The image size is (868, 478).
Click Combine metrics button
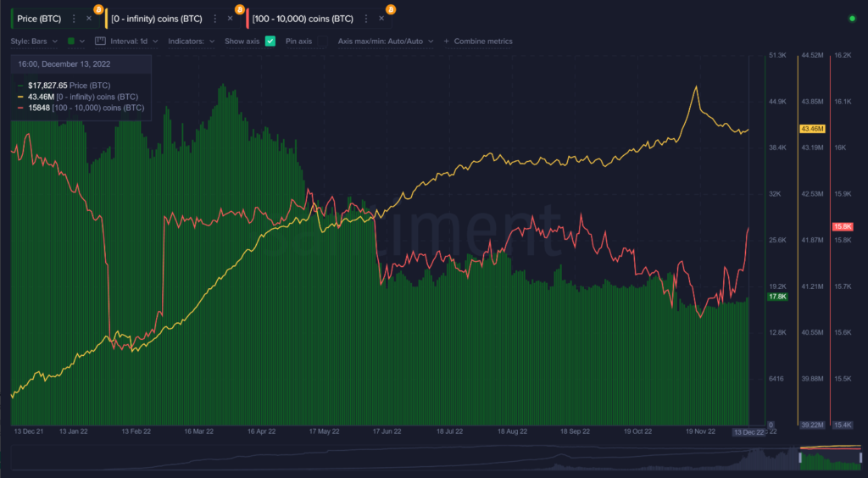click(478, 41)
